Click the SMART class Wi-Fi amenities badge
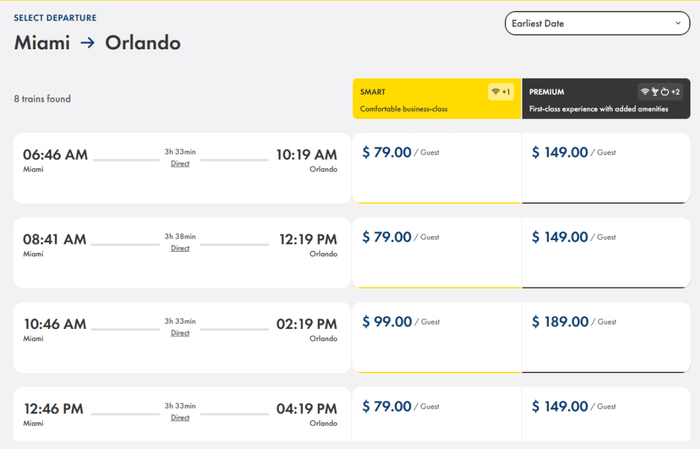 (x=500, y=92)
